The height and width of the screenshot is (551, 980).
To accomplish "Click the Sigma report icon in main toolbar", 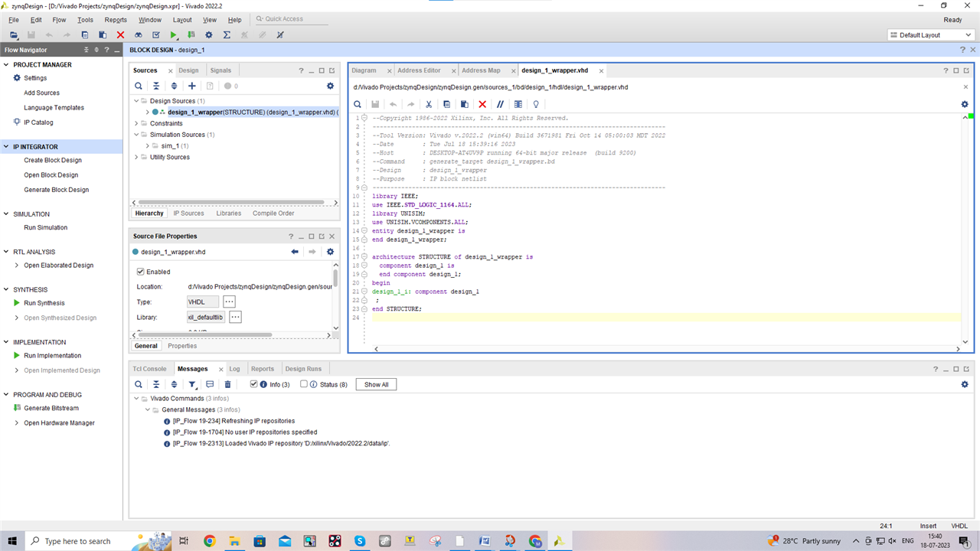I will click(227, 35).
